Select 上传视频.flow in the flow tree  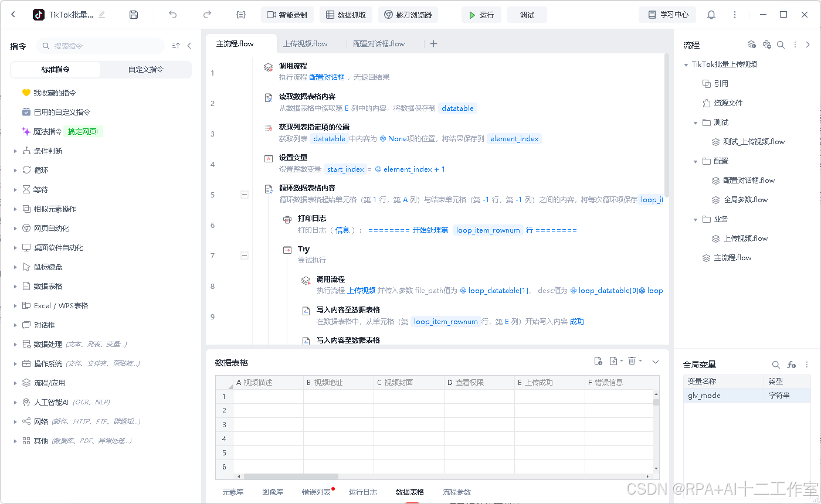tap(745, 239)
